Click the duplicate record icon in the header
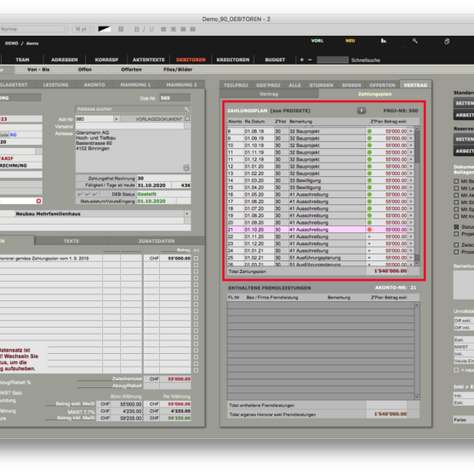The width and height of the screenshot is (474, 474). point(447,41)
